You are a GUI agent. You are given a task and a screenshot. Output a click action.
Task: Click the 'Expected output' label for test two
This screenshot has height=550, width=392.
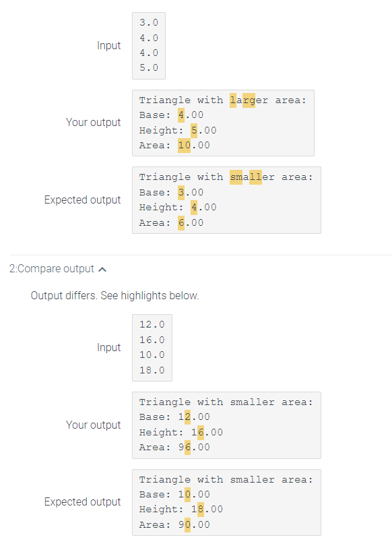pyautogui.click(x=82, y=501)
